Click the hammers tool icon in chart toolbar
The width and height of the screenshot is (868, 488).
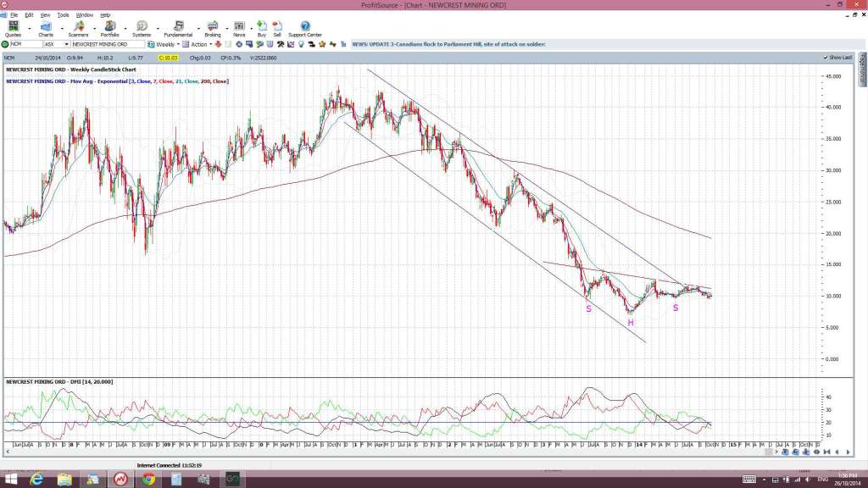[x=280, y=44]
